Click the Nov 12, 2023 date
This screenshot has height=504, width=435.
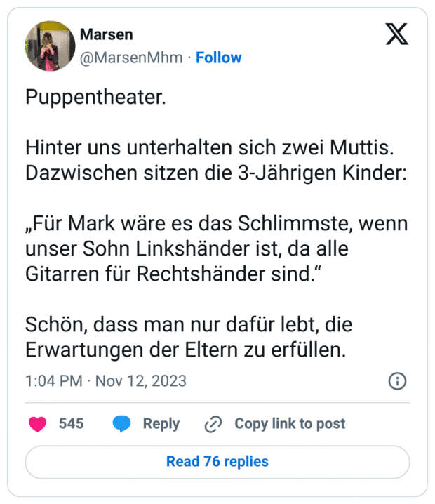click(140, 381)
